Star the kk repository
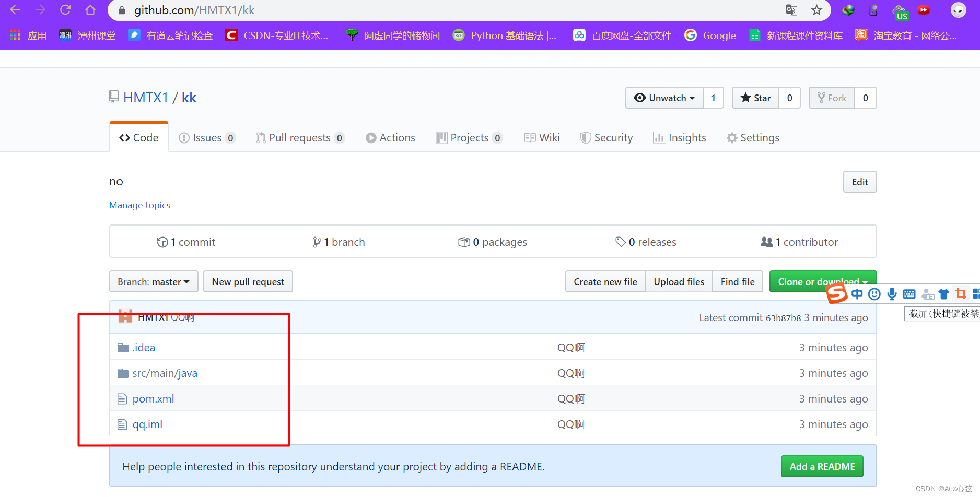980x497 pixels. click(x=755, y=98)
